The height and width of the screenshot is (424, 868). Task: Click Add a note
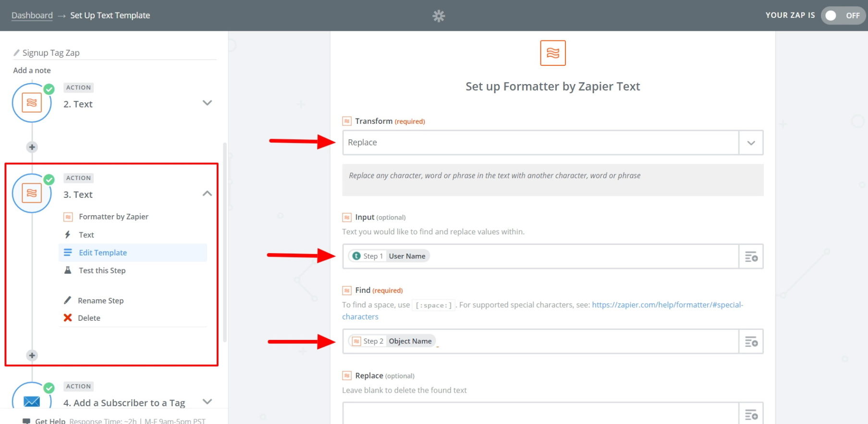(32, 70)
